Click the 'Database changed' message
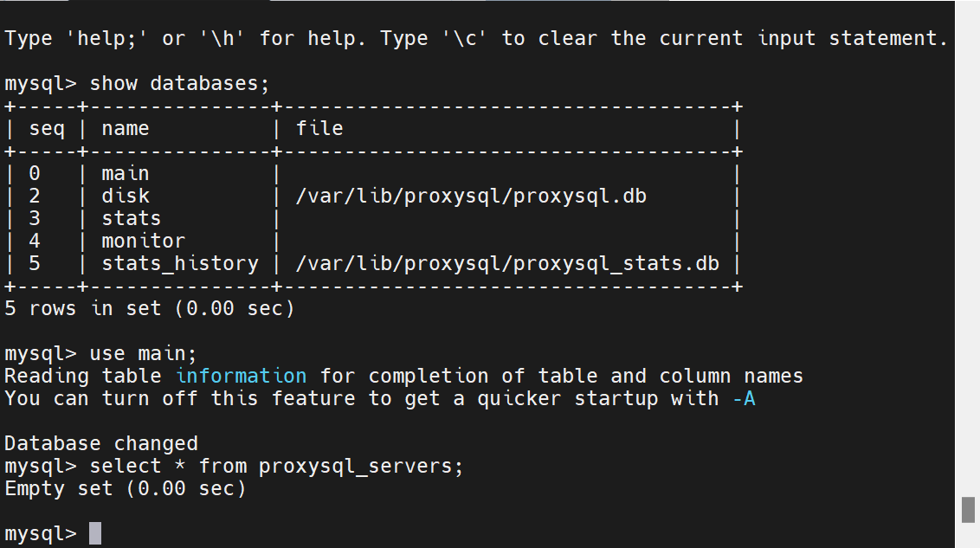The height and width of the screenshot is (548, 980). (x=101, y=443)
